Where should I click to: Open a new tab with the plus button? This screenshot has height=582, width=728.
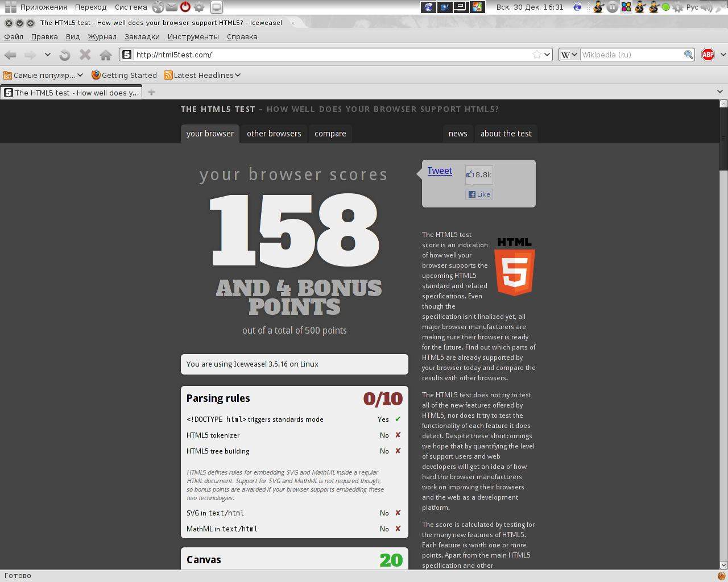151,92
